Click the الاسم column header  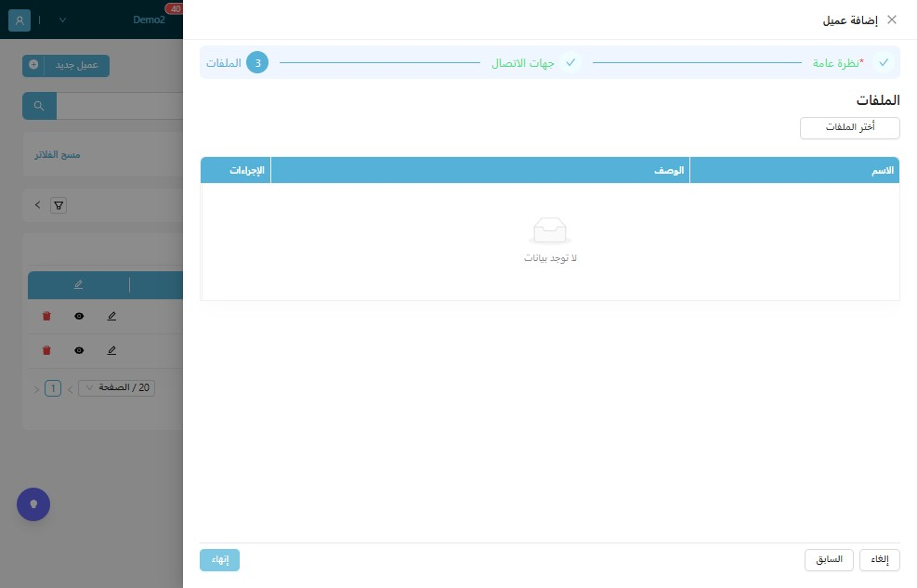pyautogui.click(x=794, y=170)
